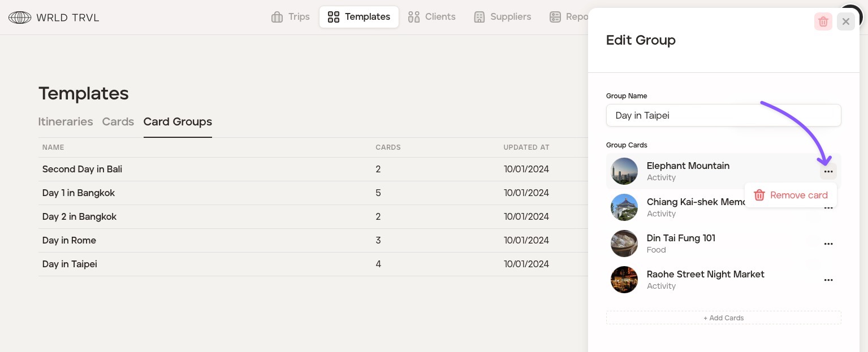Open Raohe Street Night Market options menu
Image resolution: width=868 pixels, height=352 pixels.
(828, 280)
